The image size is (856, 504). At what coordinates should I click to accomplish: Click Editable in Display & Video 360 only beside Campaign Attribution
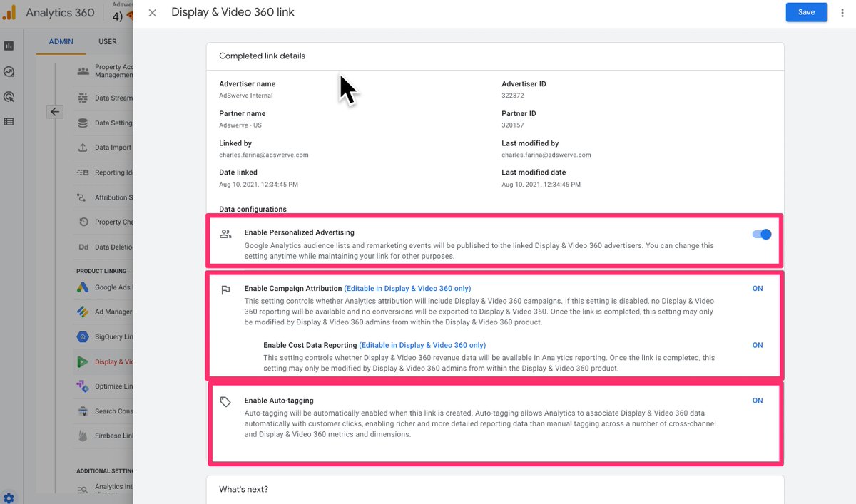[x=407, y=289]
